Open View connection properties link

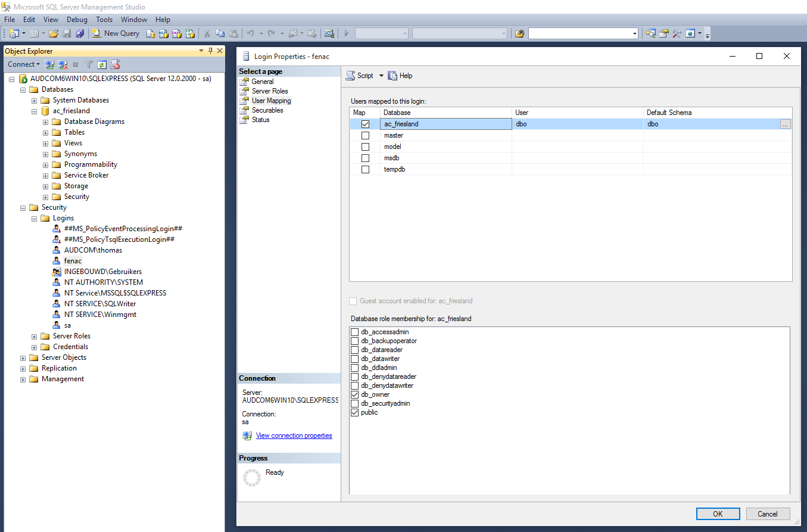[x=294, y=435]
